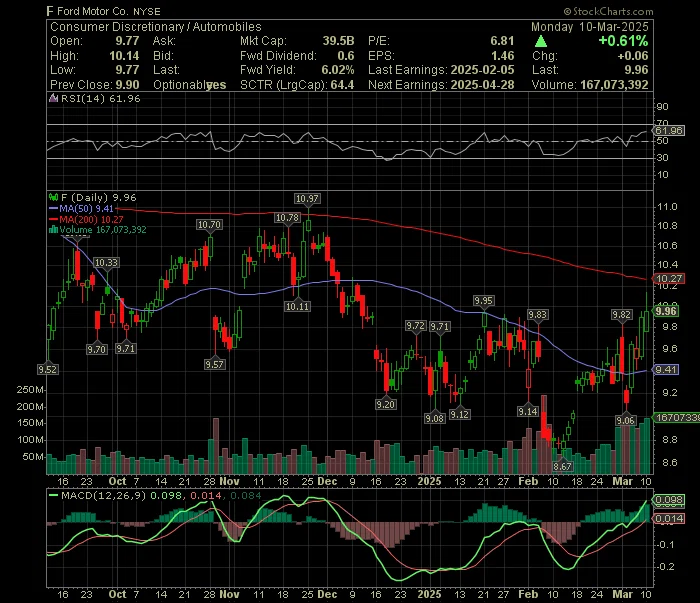The width and height of the screenshot is (700, 603).
Task: Click the Mkt Cap value 39.5B
Action: (338, 41)
